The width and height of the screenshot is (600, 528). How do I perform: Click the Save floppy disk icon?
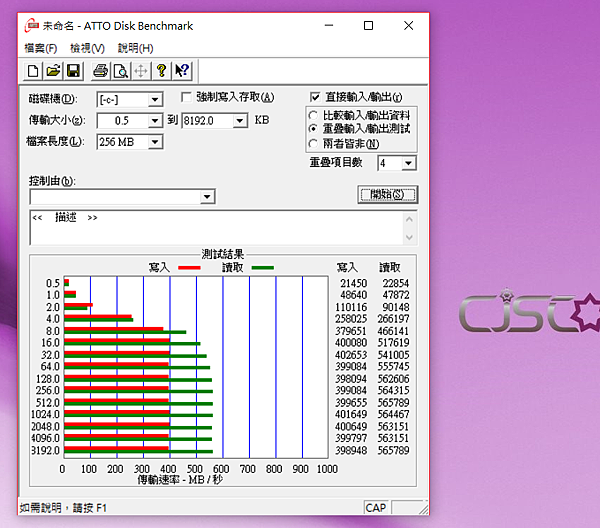click(x=73, y=71)
